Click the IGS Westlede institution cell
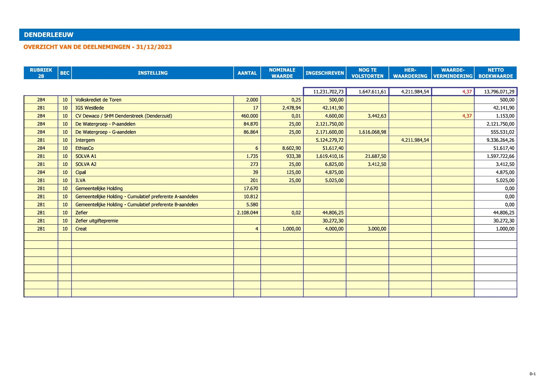 (x=153, y=108)
